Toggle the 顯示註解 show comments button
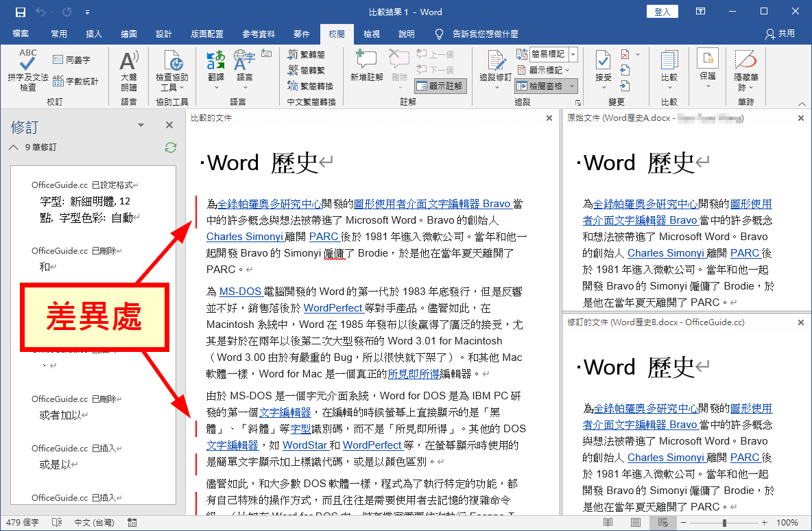 pyautogui.click(x=441, y=86)
